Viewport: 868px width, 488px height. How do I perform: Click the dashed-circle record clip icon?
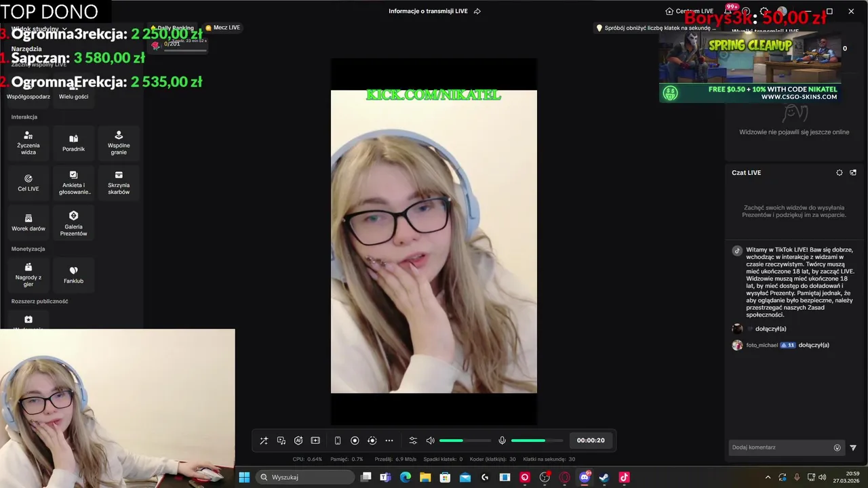coord(372,441)
